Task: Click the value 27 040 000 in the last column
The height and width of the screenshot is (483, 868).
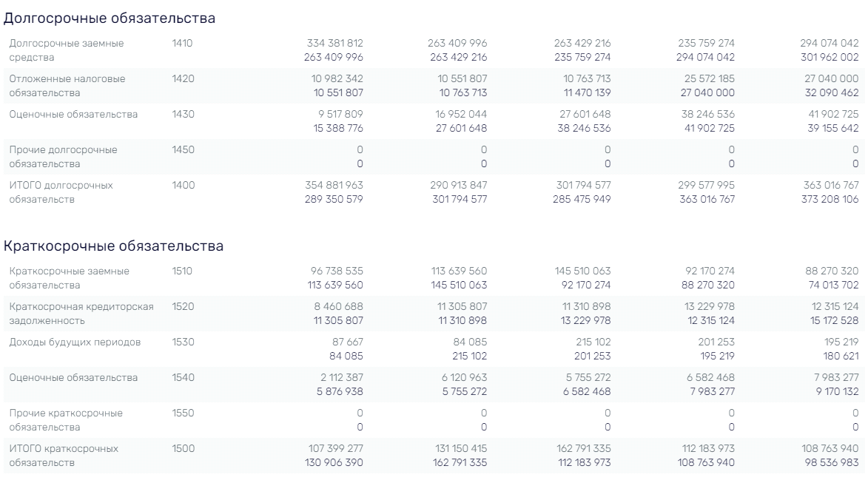Action: [x=832, y=78]
